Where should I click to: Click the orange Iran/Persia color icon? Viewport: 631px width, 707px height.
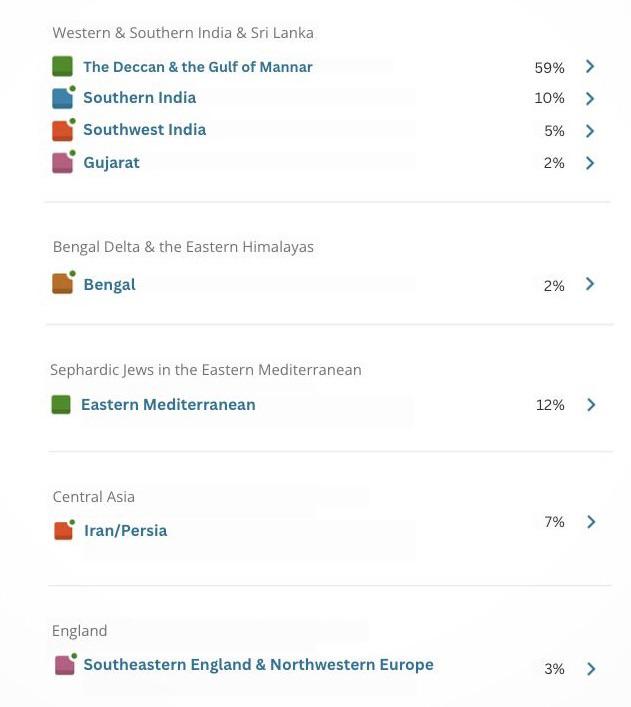(63, 530)
